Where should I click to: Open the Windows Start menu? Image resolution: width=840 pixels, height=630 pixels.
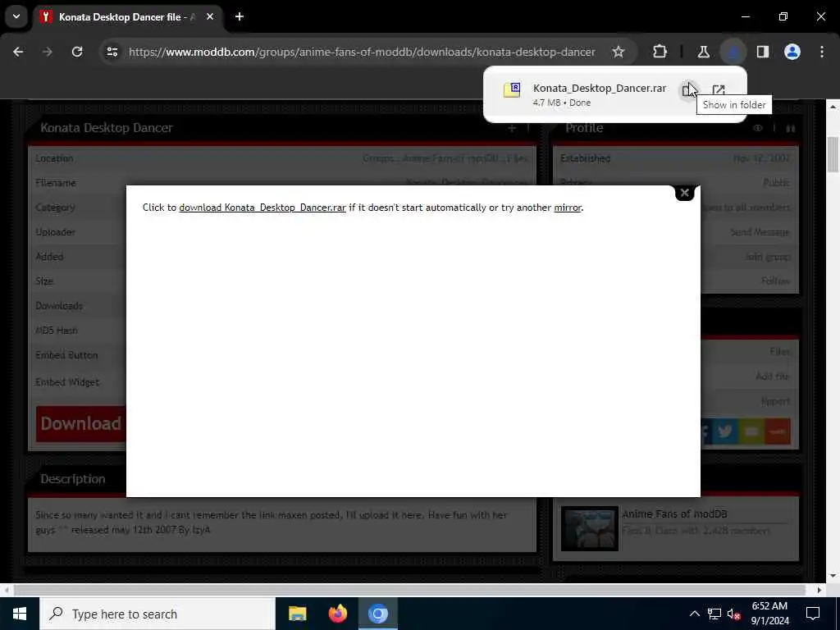[20, 614]
